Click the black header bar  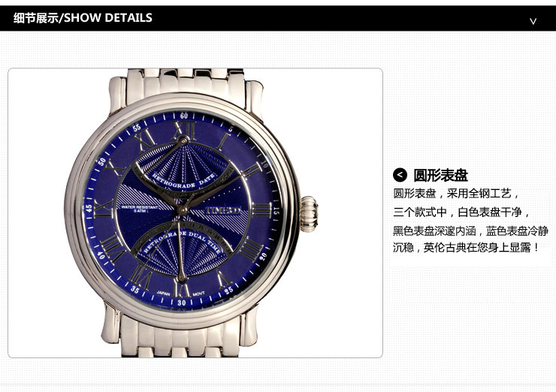pos(278,18)
